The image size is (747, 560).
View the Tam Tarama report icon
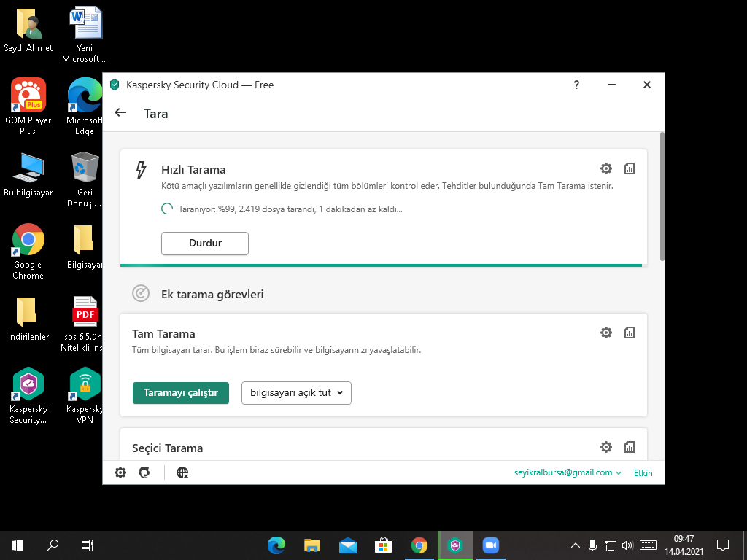[630, 332]
